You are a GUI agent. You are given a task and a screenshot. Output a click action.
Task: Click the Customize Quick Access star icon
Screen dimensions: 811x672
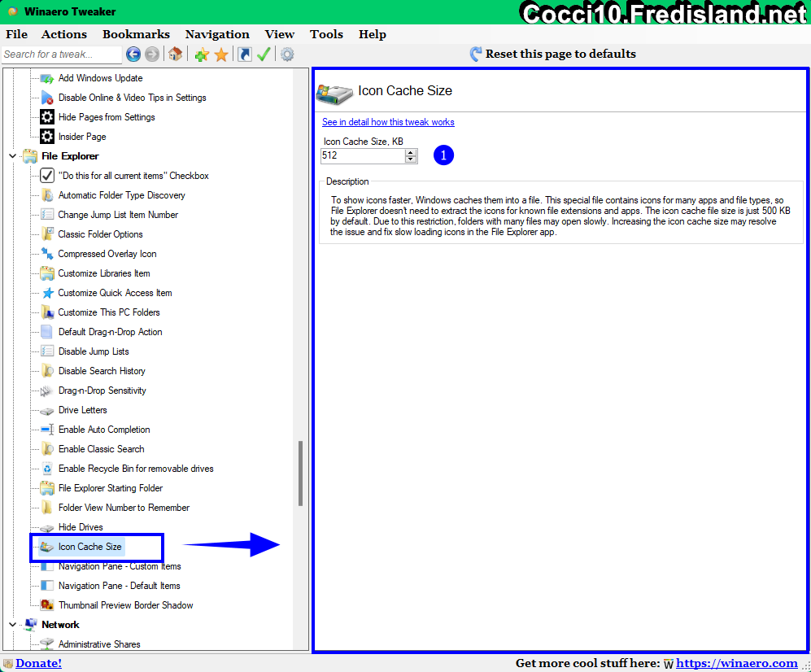47,293
